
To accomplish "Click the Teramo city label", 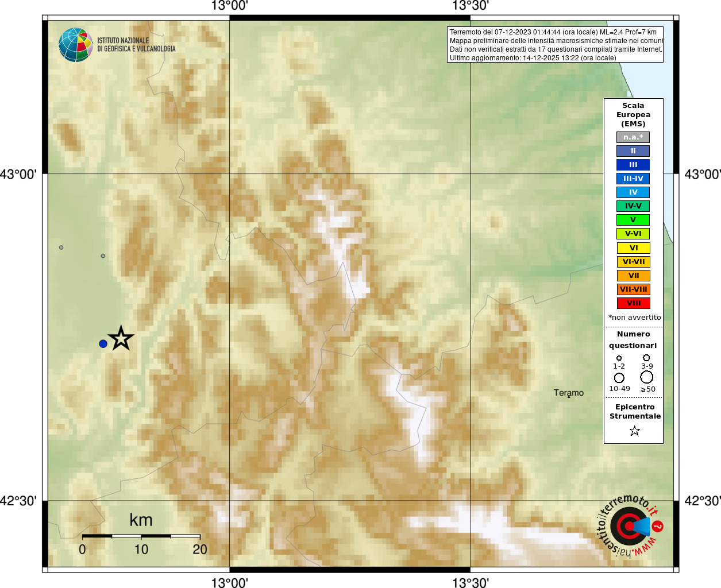I will (568, 393).
